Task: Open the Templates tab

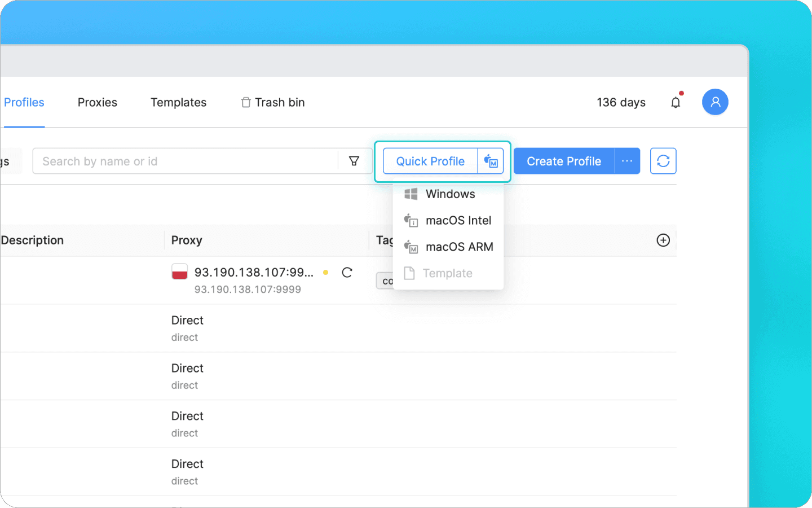Action: (178, 103)
